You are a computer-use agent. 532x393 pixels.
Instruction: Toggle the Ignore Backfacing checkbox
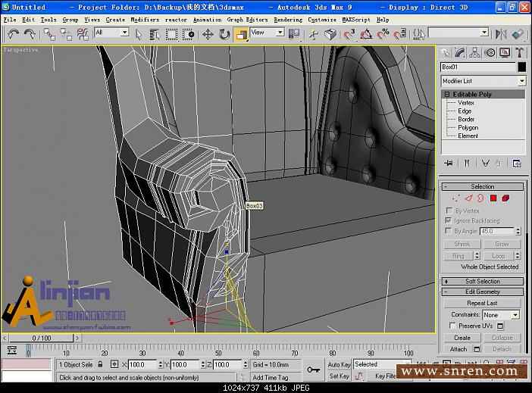coord(449,221)
